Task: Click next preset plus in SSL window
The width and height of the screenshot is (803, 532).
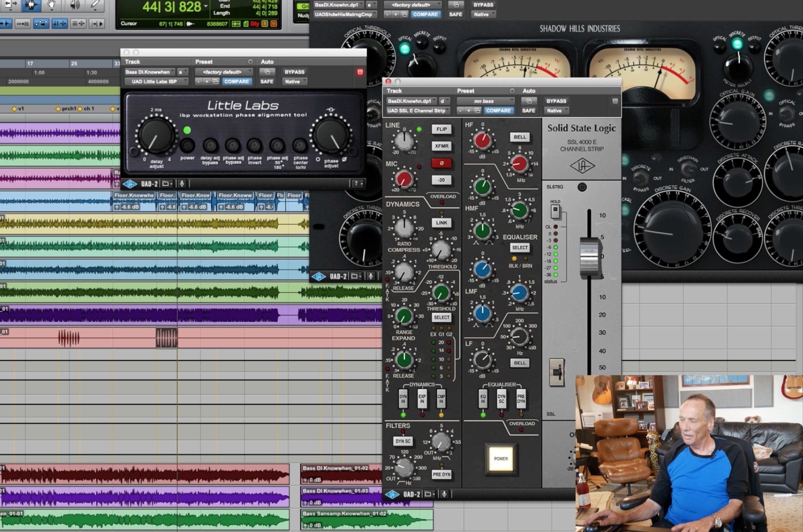Action: point(468,111)
